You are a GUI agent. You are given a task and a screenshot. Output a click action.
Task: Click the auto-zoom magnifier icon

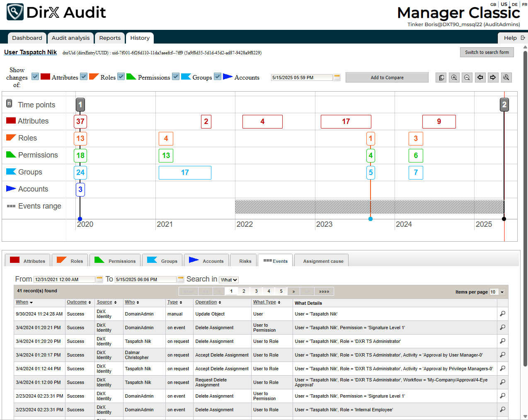click(x=506, y=78)
